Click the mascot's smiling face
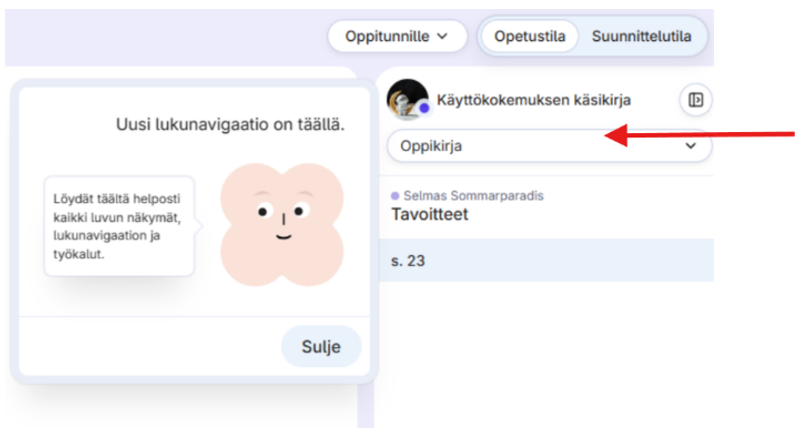 pos(282,219)
